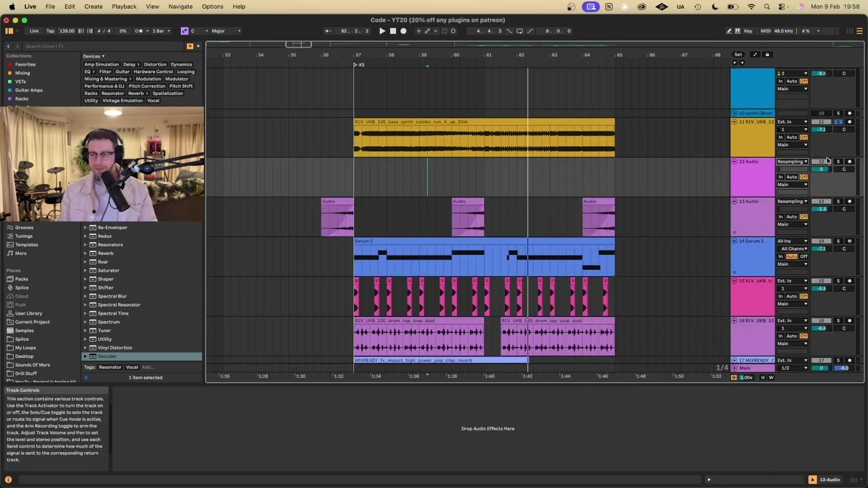Image resolution: width=868 pixels, height=488 pixels.
Task: Toggle the draw mode pencil icon
Action: pos(729,30)
